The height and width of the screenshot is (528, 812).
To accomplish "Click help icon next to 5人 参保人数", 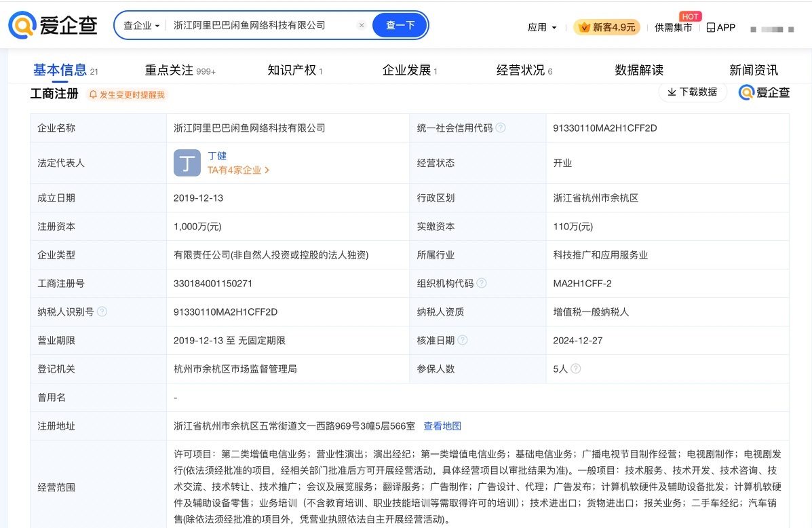I will (x=575, y=369).
